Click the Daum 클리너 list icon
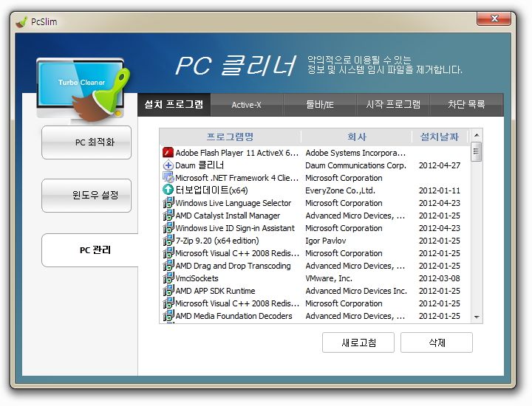Screen dimensions: 532x406 (168, 165)
